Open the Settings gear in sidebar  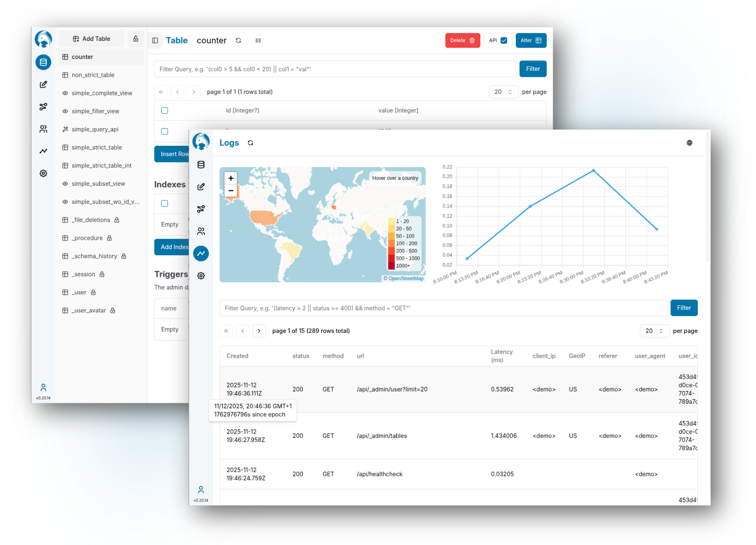[43, 173]
